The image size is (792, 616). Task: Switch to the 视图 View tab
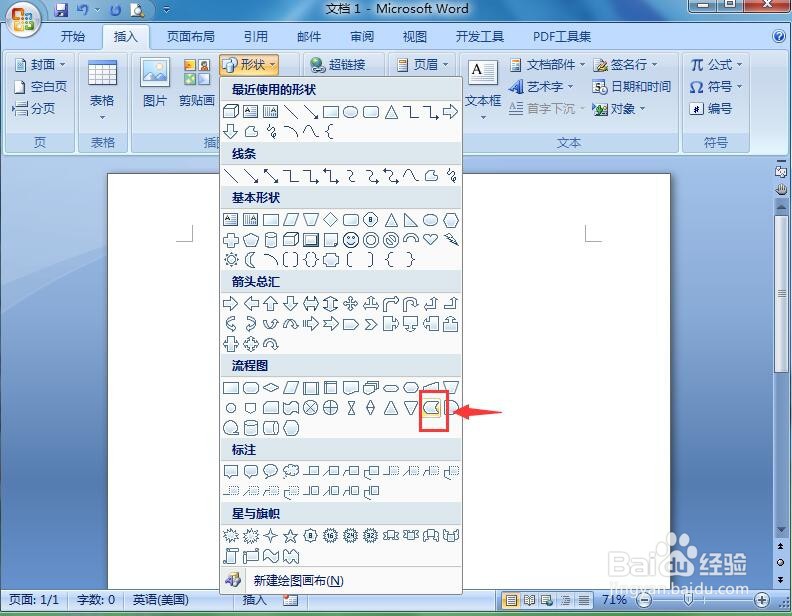415,36
